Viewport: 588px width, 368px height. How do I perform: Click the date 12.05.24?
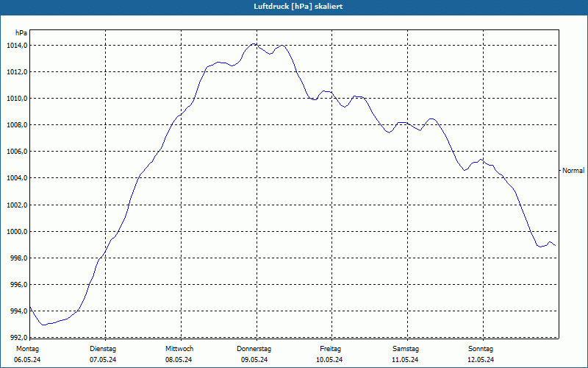pyautogui.click(x=481, y=360)
